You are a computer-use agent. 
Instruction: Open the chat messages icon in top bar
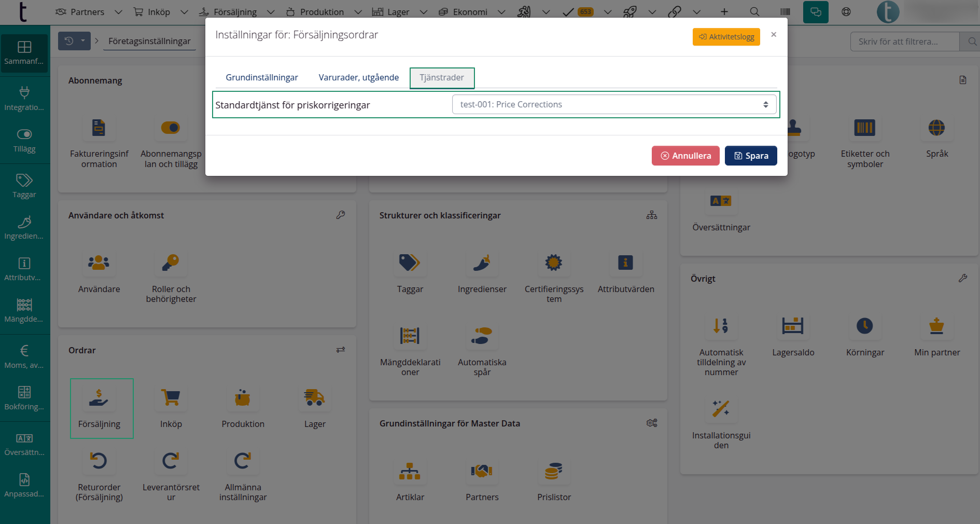tap(815, 12)
